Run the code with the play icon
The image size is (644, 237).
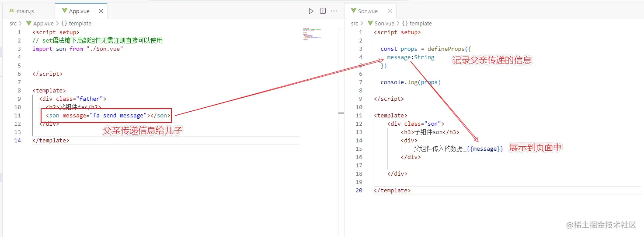tap(311, 11)
